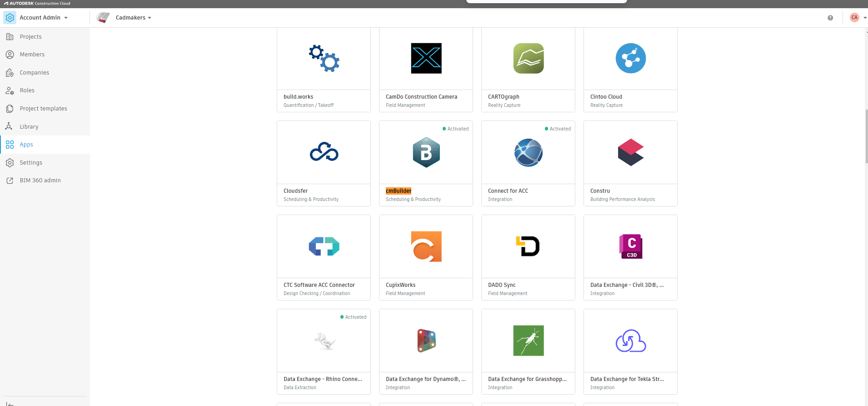Select the Connect for ACC globe icon
The image size is (868, 406).
point(529,152)
